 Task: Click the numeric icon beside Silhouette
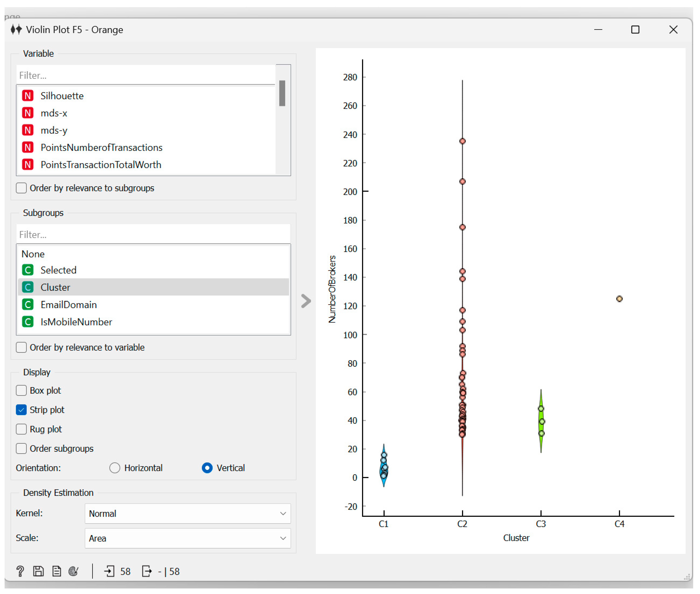28,96
